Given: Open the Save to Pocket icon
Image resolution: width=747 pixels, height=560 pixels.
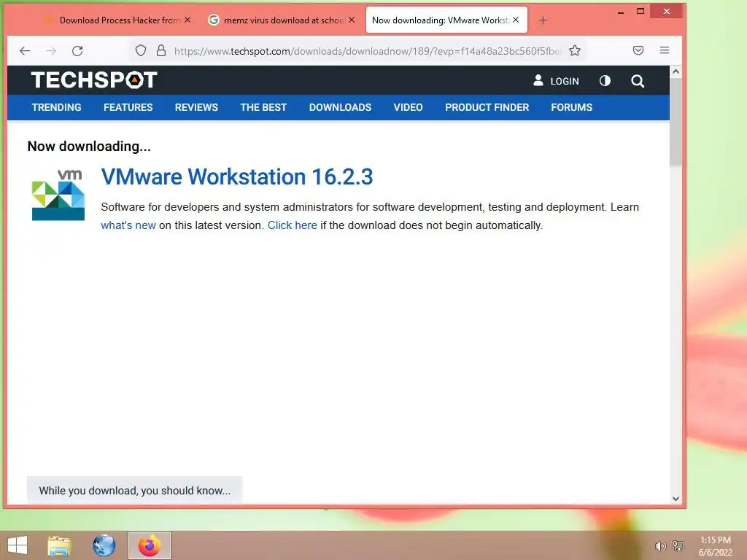Looking at the screenshot, I should coord(638,50).
